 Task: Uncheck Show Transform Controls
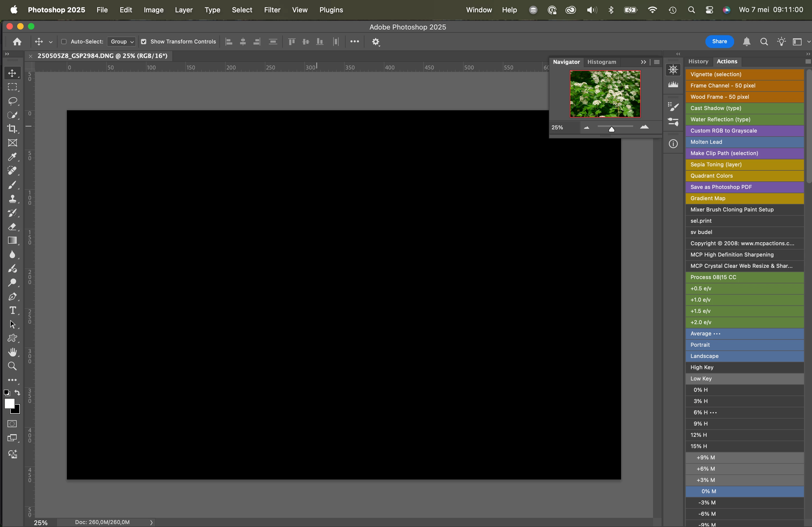click(x=144, y=42)
